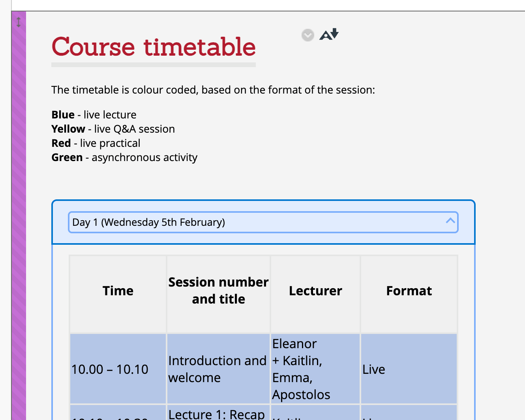Select the Eleanor + Kaitlin lecturer cell
This screenshot has height=420, width=525.
pyautogui.click(x=315, y=369)
